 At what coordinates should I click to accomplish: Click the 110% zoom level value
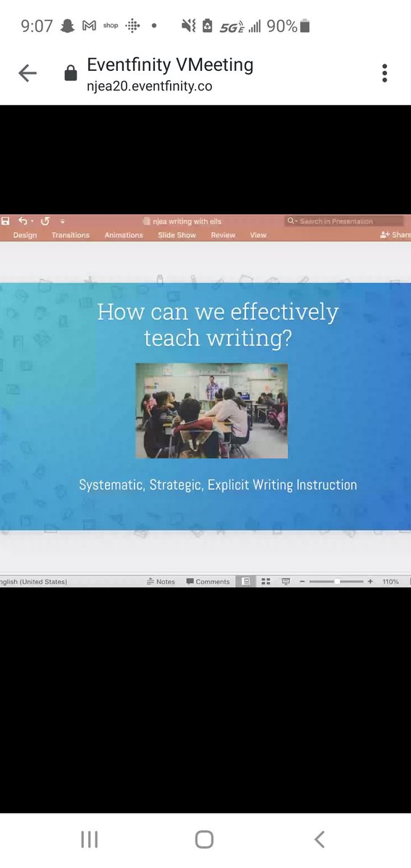click(391, 582)
